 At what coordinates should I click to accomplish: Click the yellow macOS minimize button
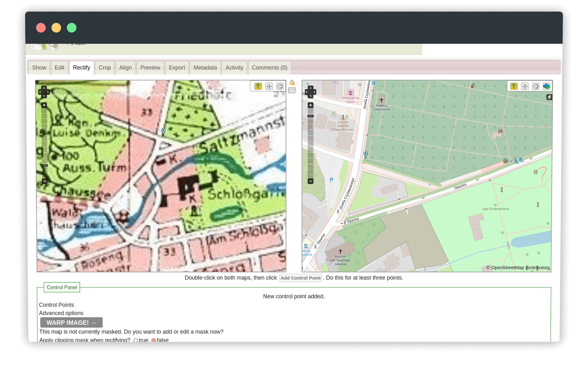56,28
